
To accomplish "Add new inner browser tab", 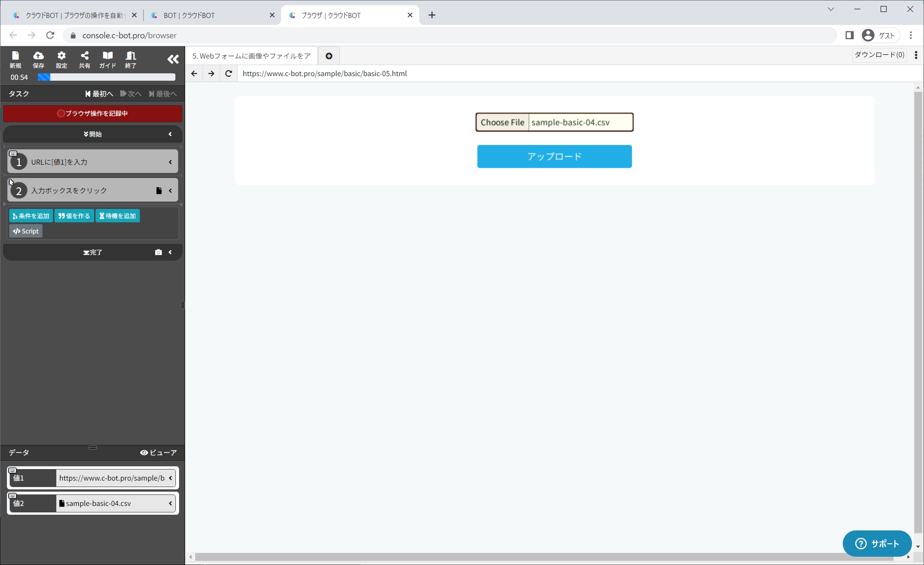I will (x=329, y=56).
